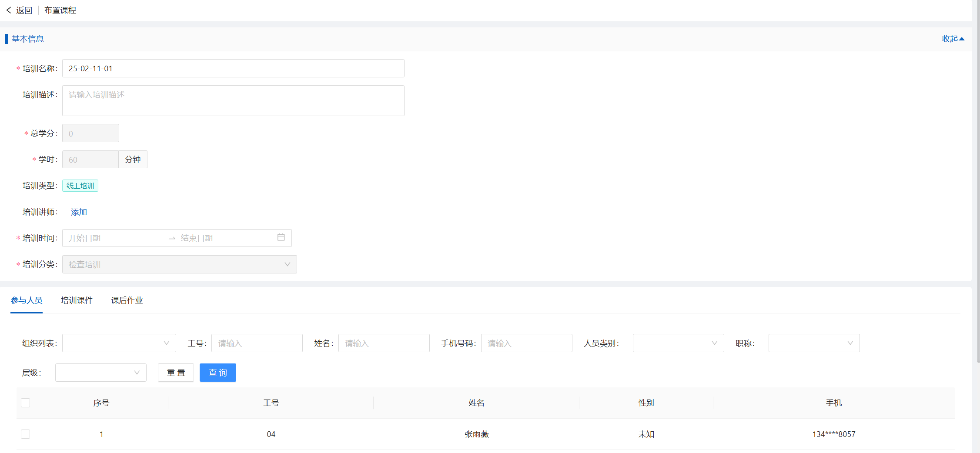Screen dimensions: 980x453
Task: Switch to the 课后作业 tab
Action: [127, 300]
